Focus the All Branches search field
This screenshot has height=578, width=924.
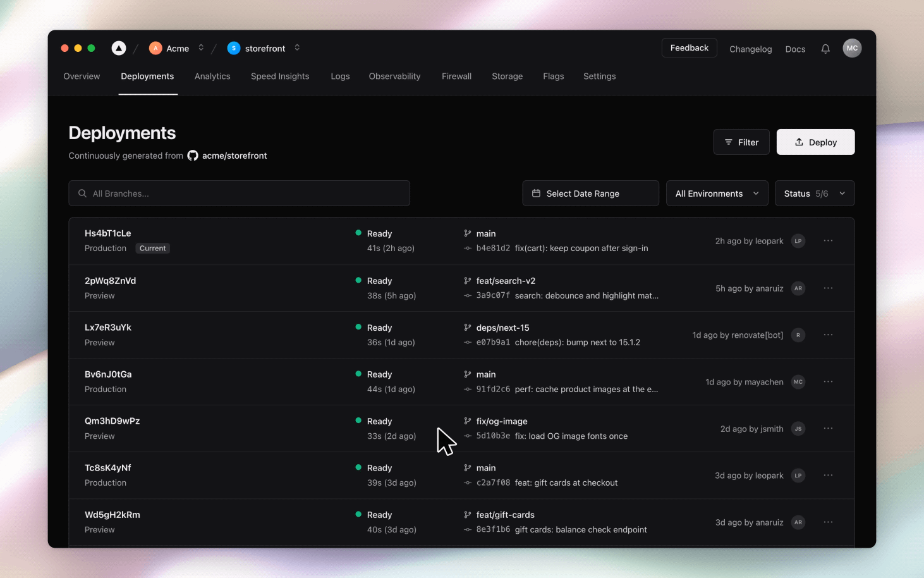click(x=239, y=194)
